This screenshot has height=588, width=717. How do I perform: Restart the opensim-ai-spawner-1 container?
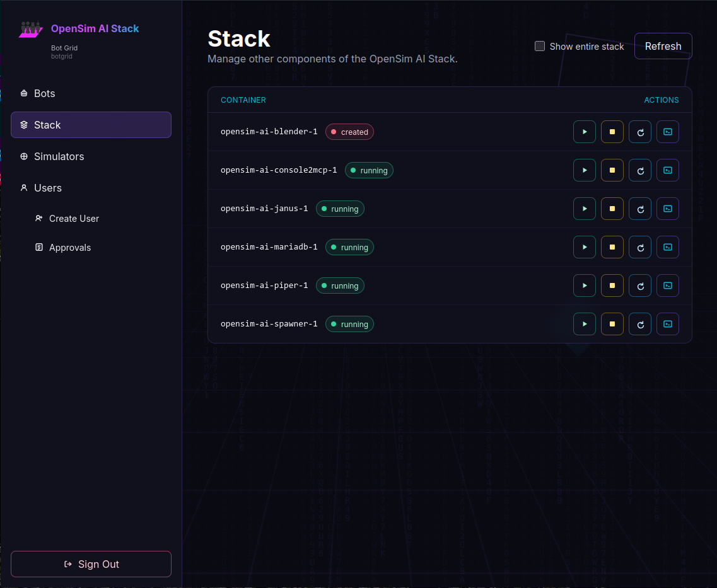(640, 324)
